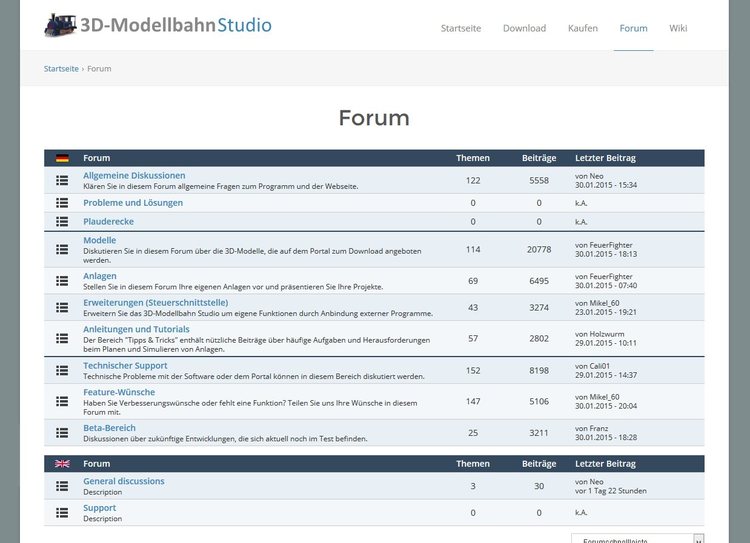Open the Plauderecke forum link
This screenshot has width=750, height=543.
[108, 221]
